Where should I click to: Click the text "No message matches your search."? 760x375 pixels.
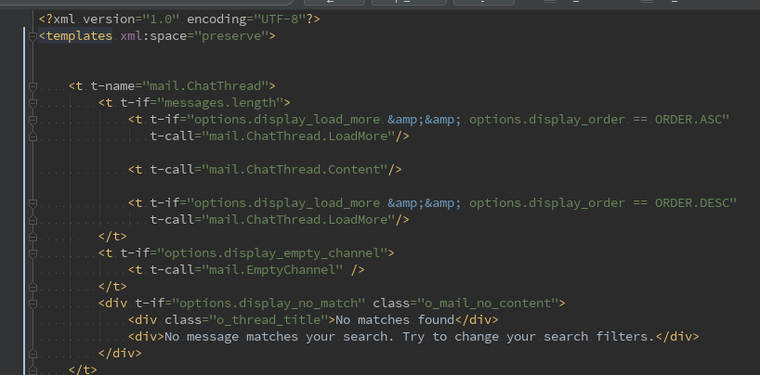(279, 337)
